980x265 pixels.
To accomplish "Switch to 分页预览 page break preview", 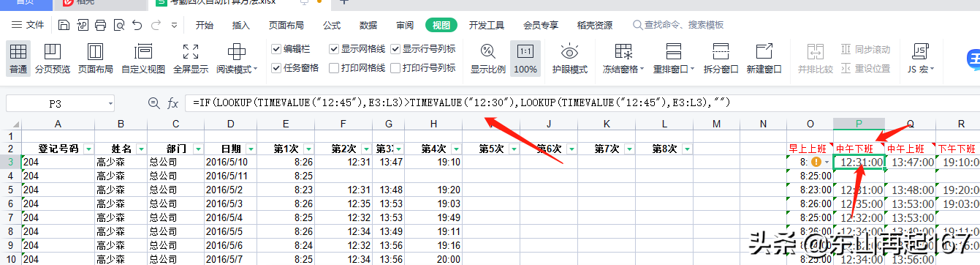I will pyautogui.click(x=52, y=59).
